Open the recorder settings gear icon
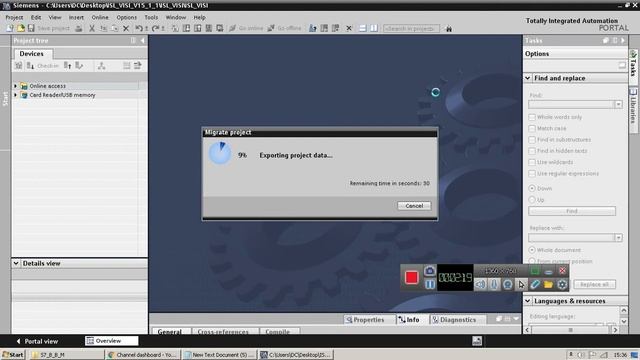The height and width of the screenshot is (360, 640). pyautogui.click(x=562, y=284)
